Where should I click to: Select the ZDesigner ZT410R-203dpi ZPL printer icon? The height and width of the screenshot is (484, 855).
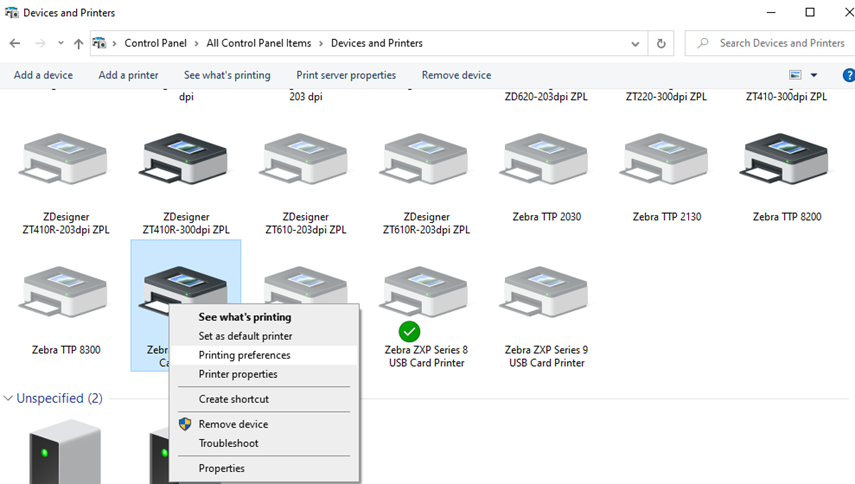point(65,159)
